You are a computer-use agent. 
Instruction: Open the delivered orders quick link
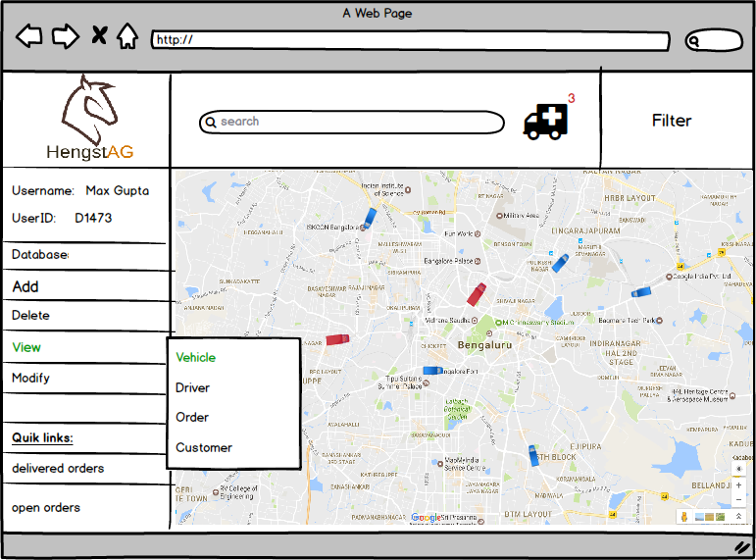tap(58, 469)
